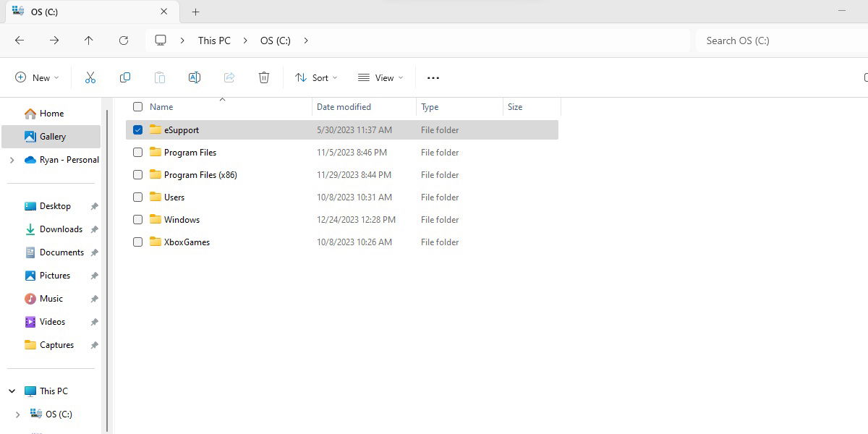
Task: Open the View dropdown menu
Action: click(380, 77)
